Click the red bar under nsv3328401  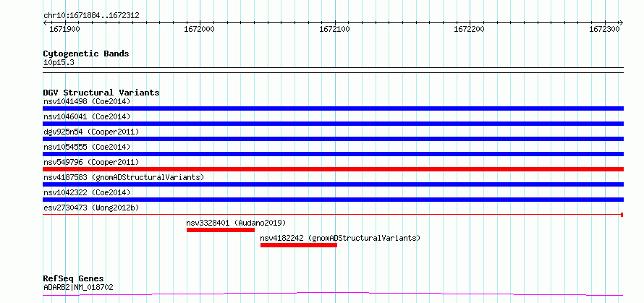click(221, 230)
